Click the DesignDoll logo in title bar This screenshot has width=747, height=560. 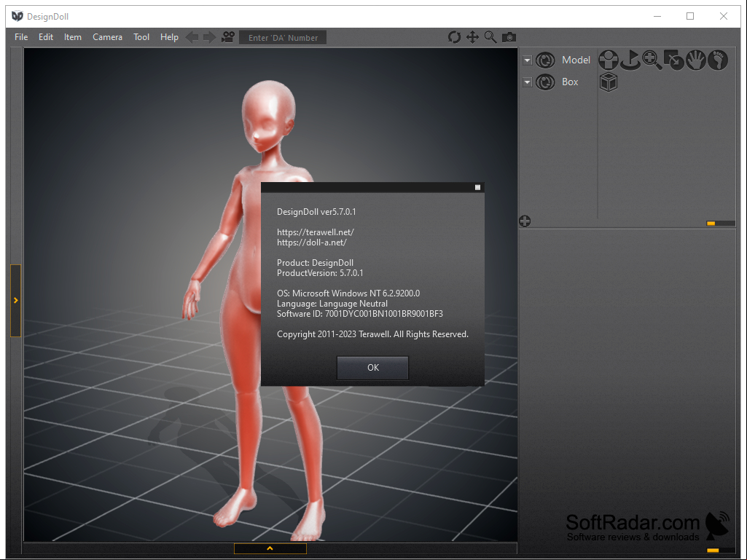[x=17, y=16]
